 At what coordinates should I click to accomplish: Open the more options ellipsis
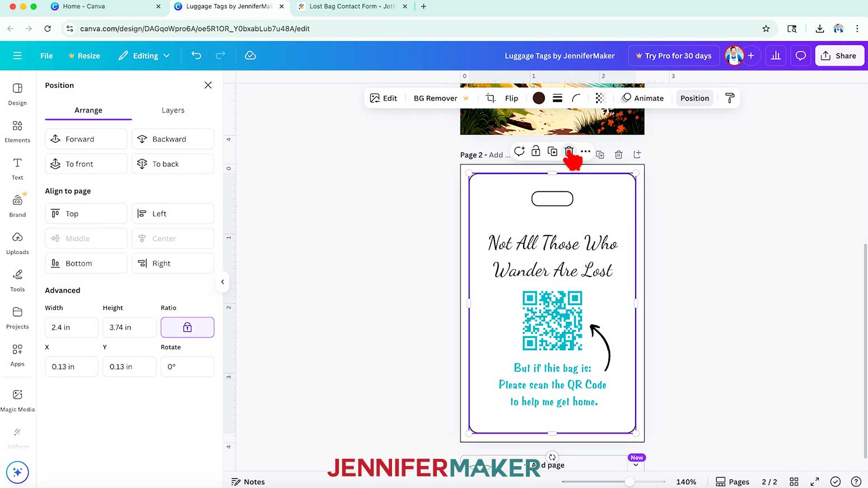coord(585,151)
